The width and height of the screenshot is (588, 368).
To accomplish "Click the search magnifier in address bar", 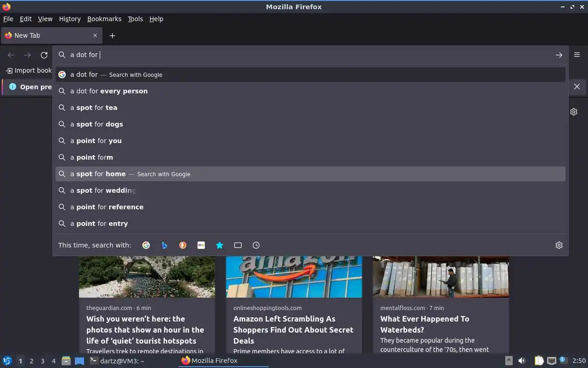I will point(62,55).
